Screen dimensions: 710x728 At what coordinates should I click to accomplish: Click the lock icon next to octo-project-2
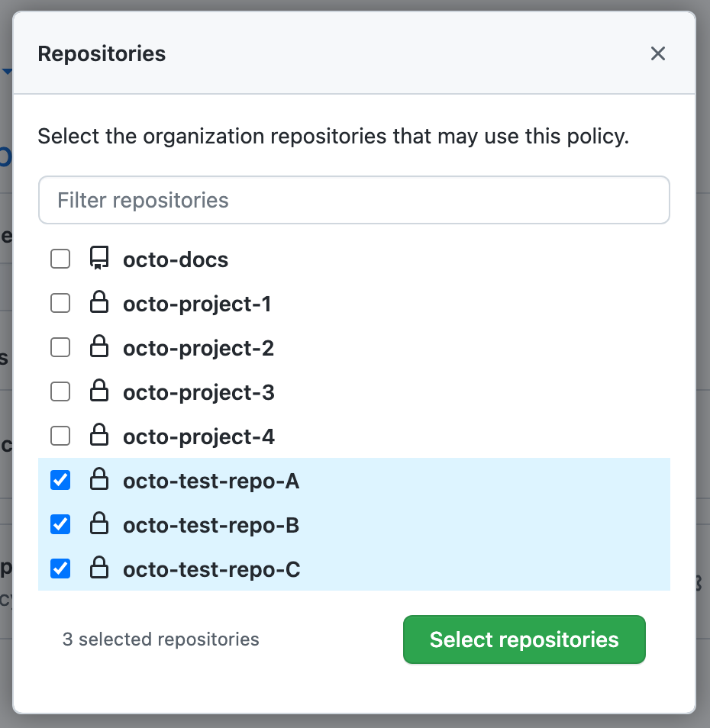[100, 347]
